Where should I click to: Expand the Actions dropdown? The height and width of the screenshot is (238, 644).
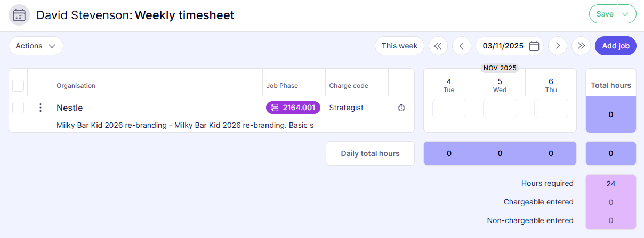36,46
